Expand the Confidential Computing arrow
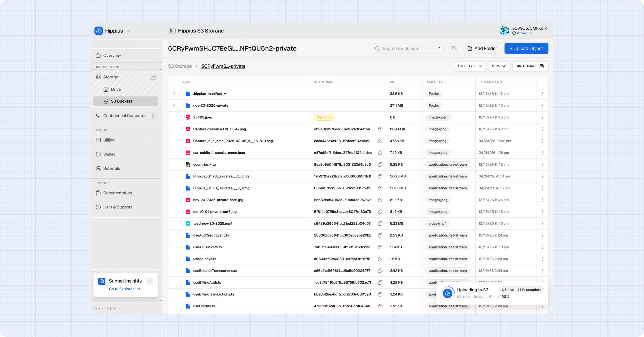 tap(153, 116)
